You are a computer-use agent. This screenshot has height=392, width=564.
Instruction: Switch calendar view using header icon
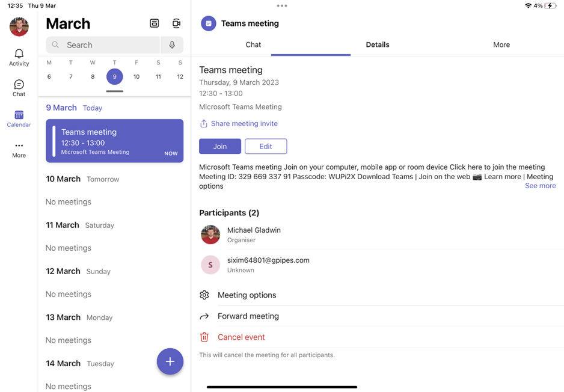pyautogui.click(x=155, y=23)
